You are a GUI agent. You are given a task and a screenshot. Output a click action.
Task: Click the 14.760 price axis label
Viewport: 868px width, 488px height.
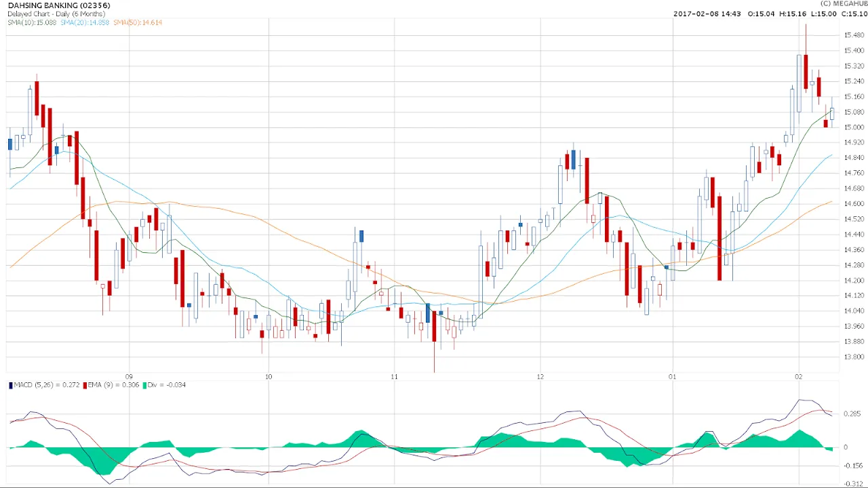click(854, 174)
